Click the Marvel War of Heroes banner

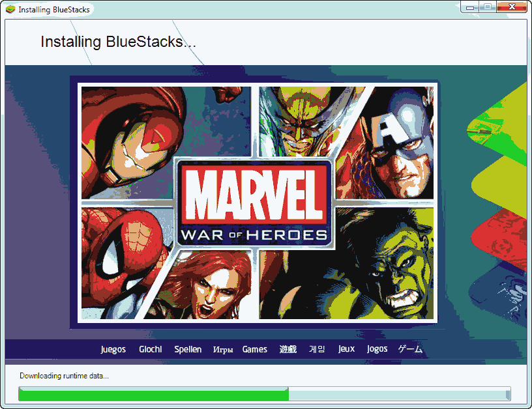click(258, 203)
